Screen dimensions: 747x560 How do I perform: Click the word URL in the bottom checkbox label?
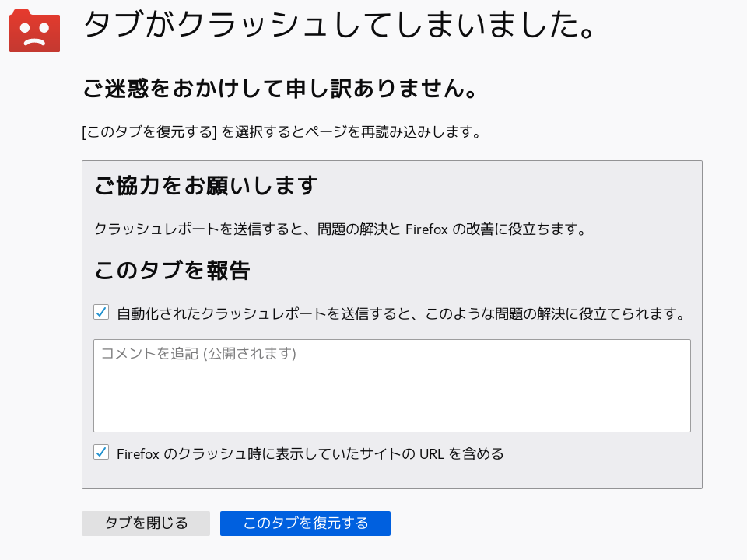point(430,453)
